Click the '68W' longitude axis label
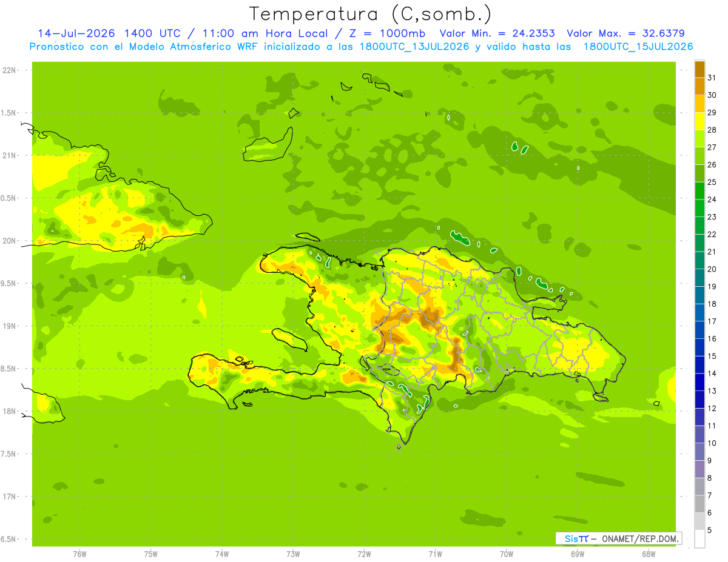Screen dimensions: 728x562 (x=649, y=554)
